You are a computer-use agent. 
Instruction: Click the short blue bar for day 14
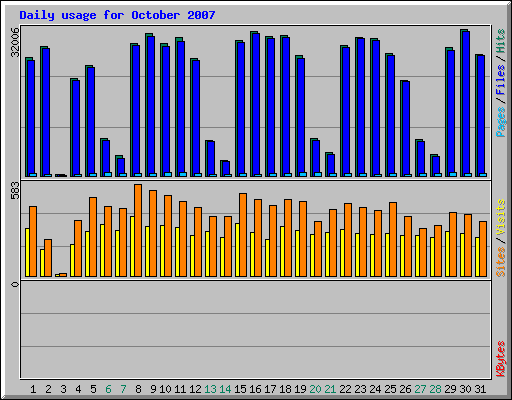click(226, 168)
